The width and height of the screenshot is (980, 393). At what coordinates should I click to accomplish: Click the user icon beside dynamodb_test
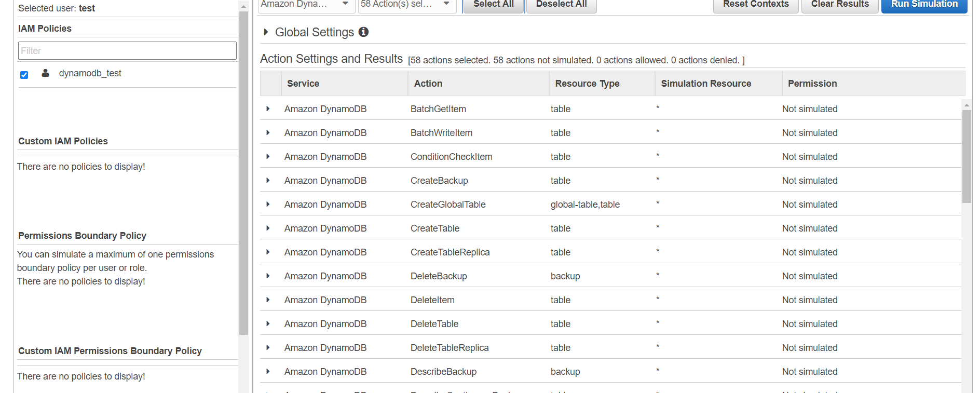[46, 73]
